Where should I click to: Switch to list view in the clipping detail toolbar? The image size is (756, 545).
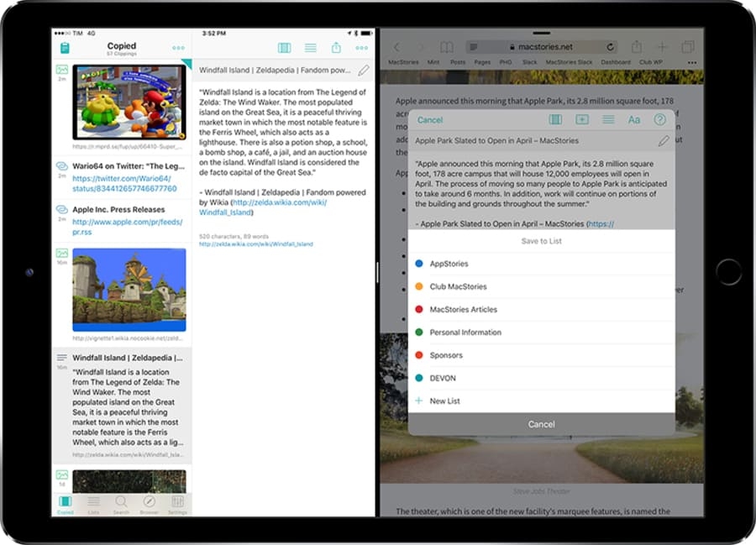pos(311,47)
